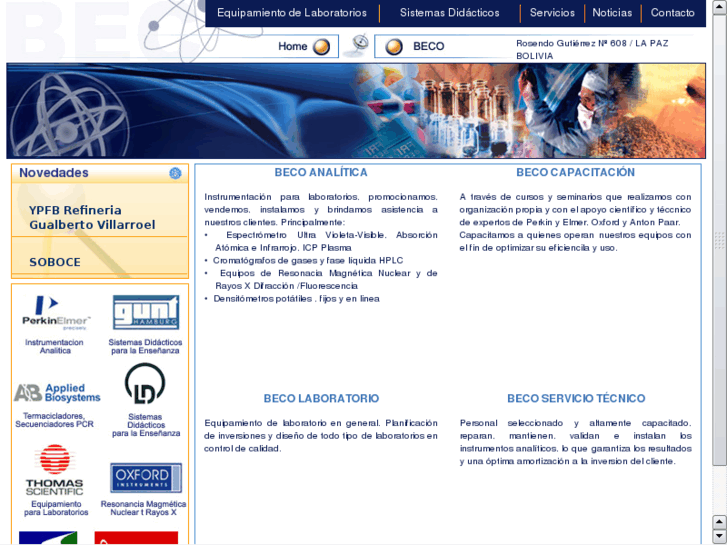Click the PerkinElmer logo
The height and width of the screenshot is (545, 727).
[x=56, y=313]
